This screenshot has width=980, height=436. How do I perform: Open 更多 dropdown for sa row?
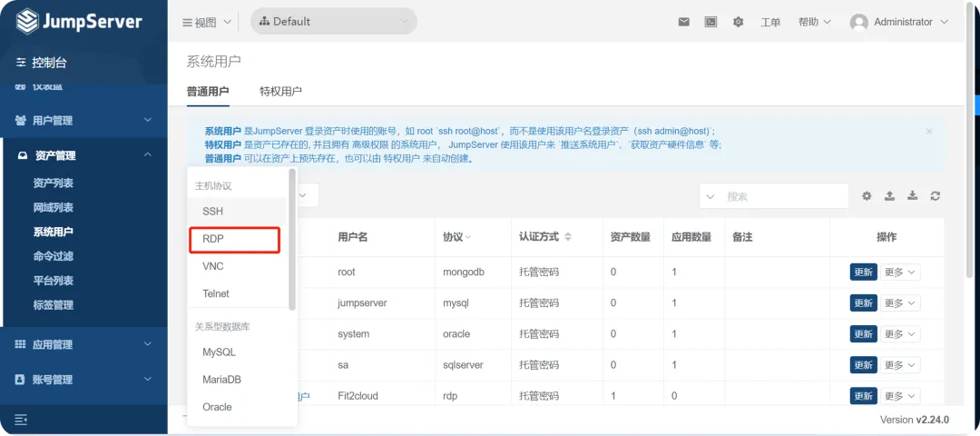900,364
